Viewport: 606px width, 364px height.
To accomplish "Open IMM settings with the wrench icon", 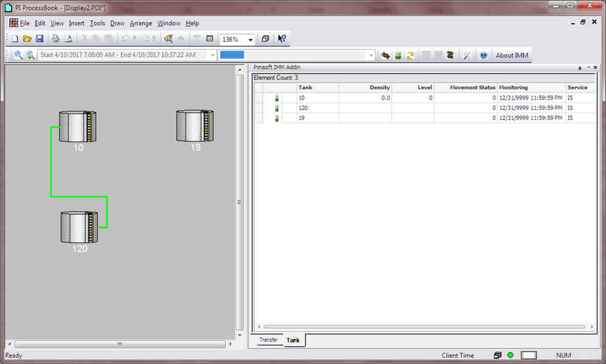I will coord(467,56).
